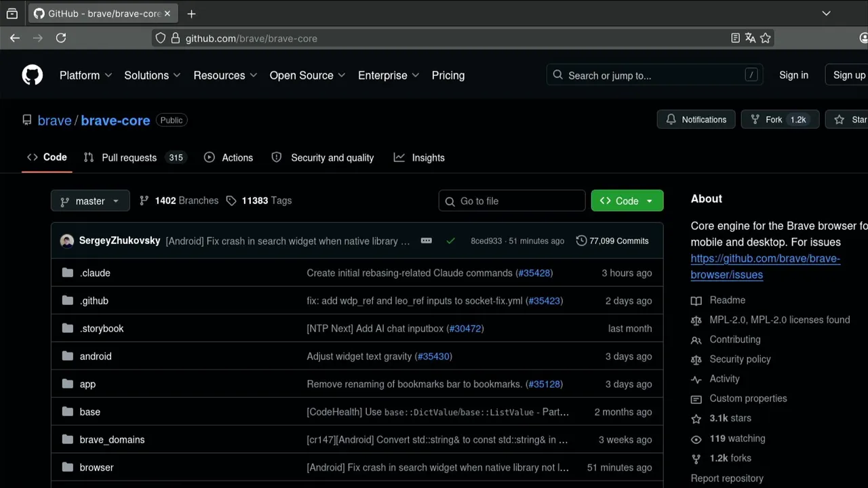The width and height of the screenshot is (868, 488).
Task: Open the brave-browser/issues link in About
Action: click(766, 266)
